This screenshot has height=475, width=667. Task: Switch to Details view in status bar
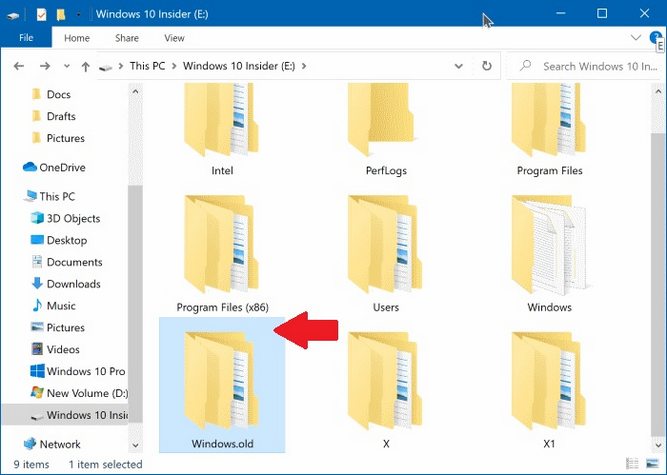[x=632, y=464]
